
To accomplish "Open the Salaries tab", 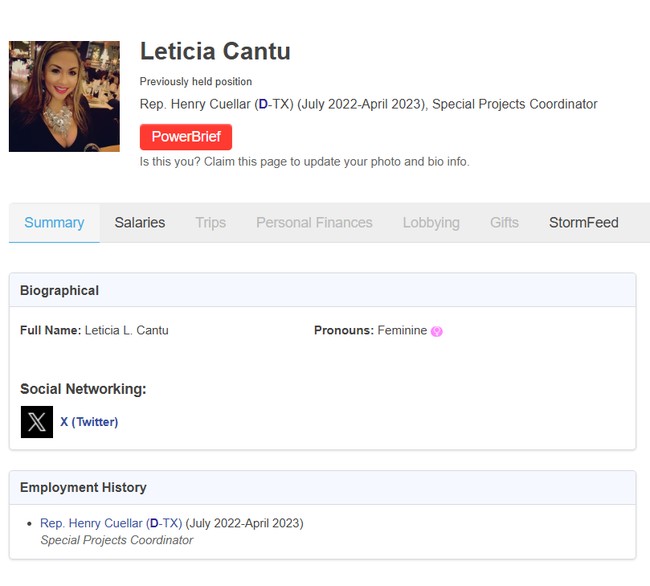I will pyautogui.click(x=139, y=223).
